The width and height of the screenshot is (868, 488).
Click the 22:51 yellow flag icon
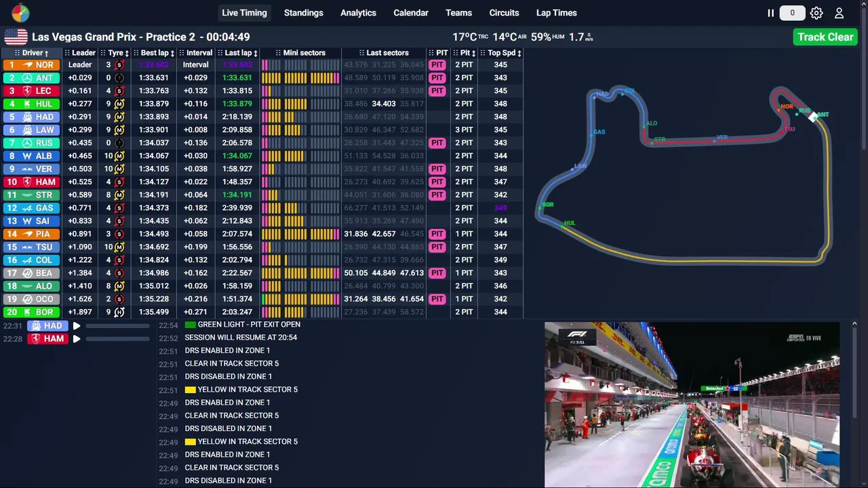[190, 390]
